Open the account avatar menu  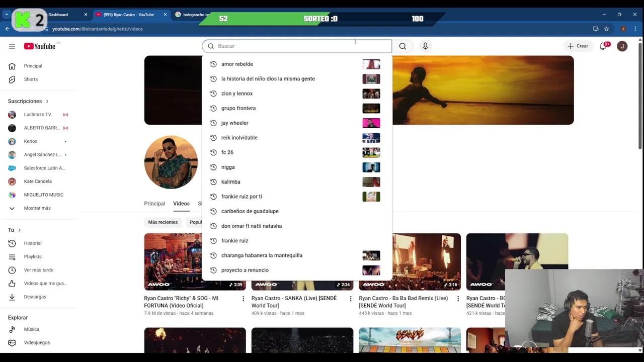(622, 46)
